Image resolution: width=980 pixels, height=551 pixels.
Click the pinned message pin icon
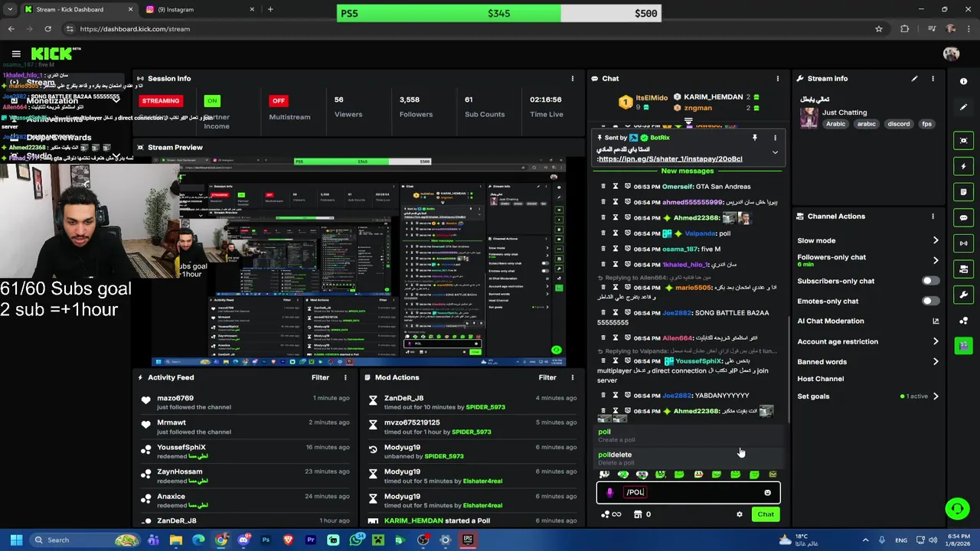(x=754, y=138)
